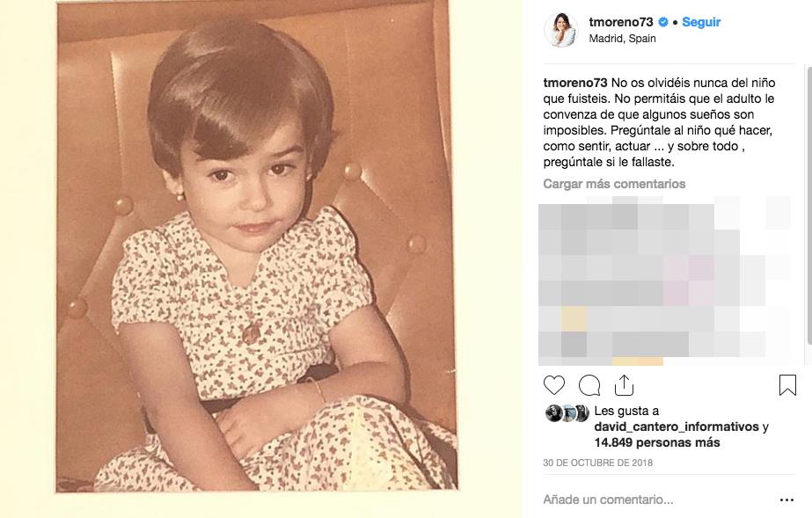Open the Madrid, Spain location link
This screenshot has height=518, width=812.
tap(623, 39)
